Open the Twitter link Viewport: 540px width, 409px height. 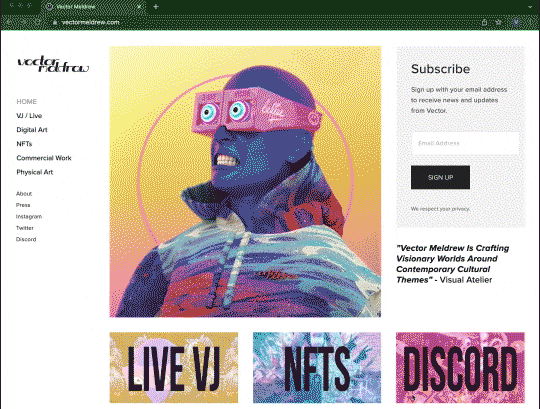(x=25, y=228)
